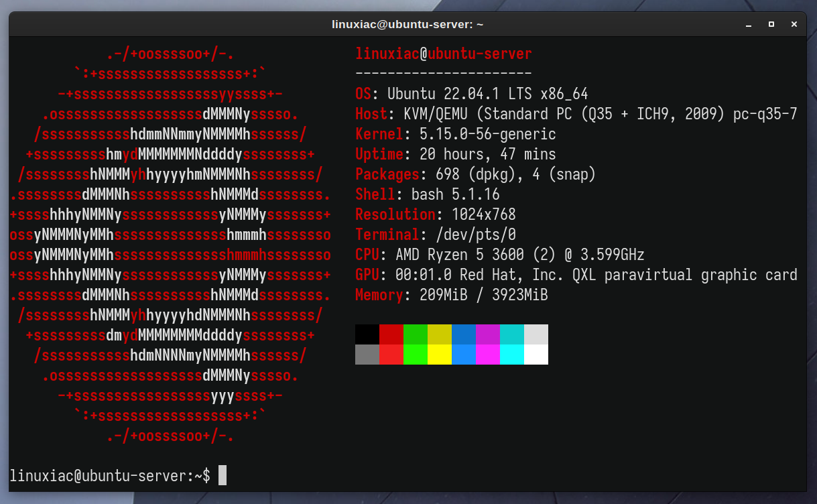Click the Packages line 698 (dpkg)

pyautogui.click(x=476, y=174)
